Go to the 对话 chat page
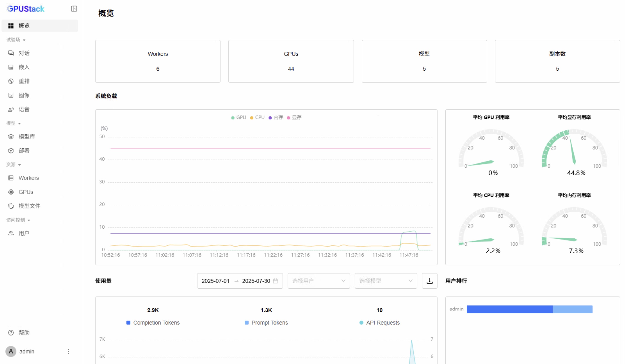Image resolution: width=625 pixels, height=364 pixels. [x=24, y=53]
